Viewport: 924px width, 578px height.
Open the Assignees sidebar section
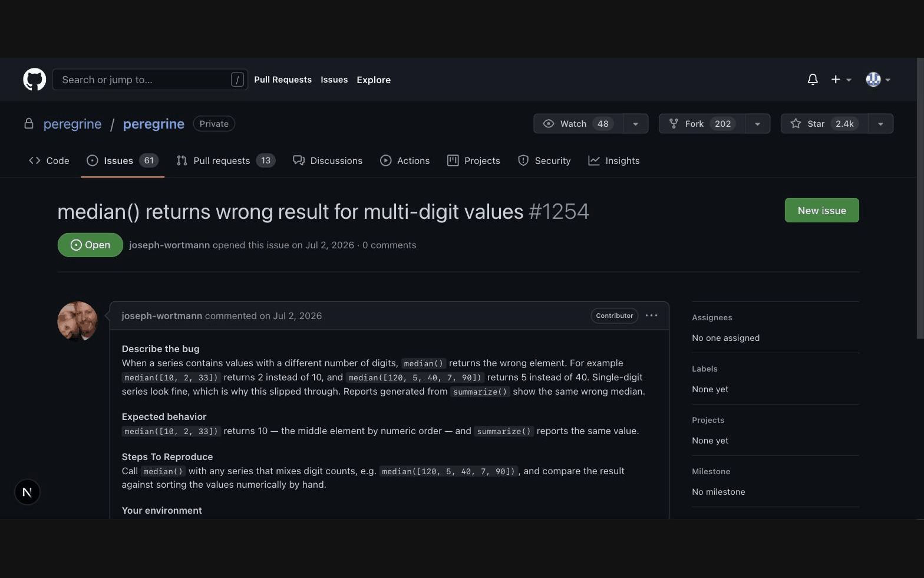click(712, 317)
